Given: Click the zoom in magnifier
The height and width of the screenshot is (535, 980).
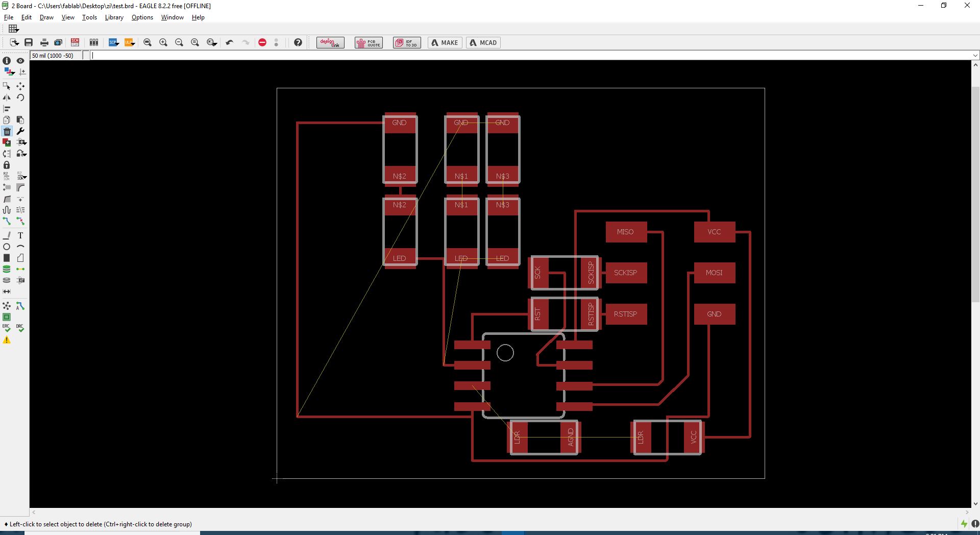Looking at the screenshot, I should [163, 43].
